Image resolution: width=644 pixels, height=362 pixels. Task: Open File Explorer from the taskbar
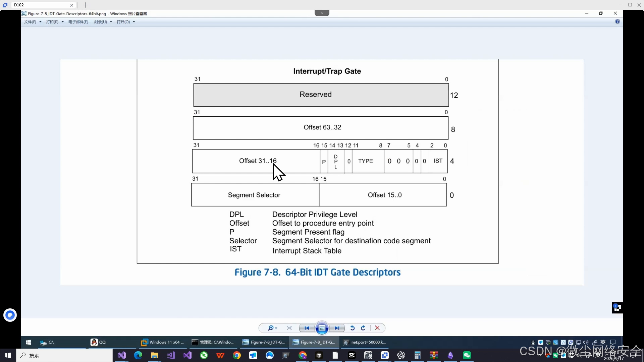[x=154, y=355]
